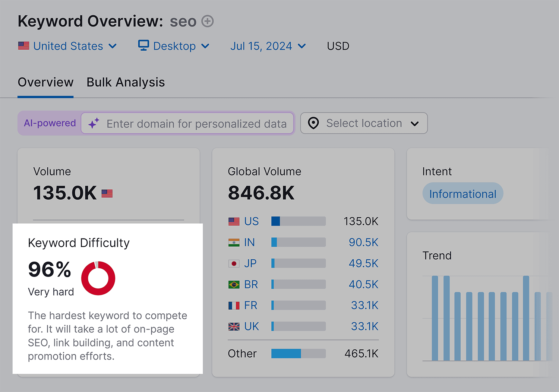Click the Brazil flag in Global Volume list
Viewport: 559px width, 392px height.
tap(234, 285)
